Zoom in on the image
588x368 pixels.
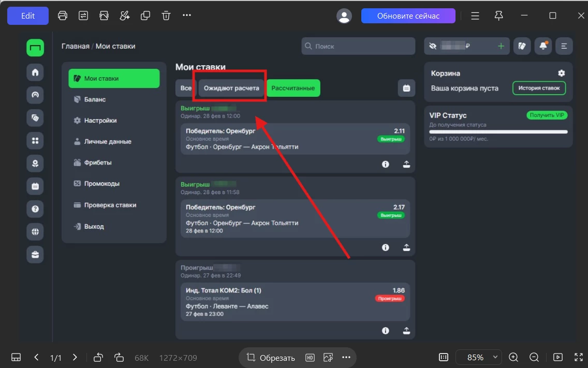pos(513,358)
